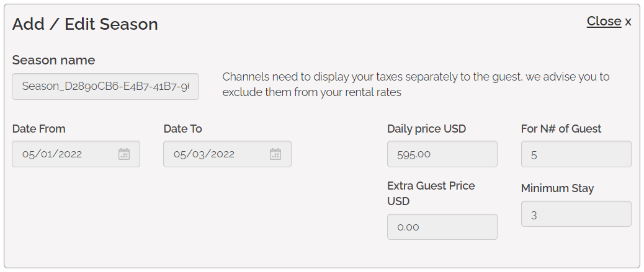Select the Daily price USD input box
644x272 pixels.
[442, 154]
